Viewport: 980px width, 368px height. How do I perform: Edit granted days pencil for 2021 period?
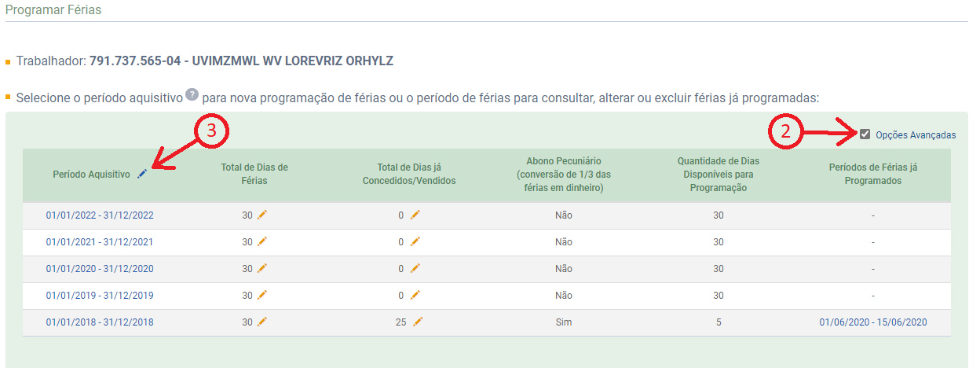[x=415, y=241]
